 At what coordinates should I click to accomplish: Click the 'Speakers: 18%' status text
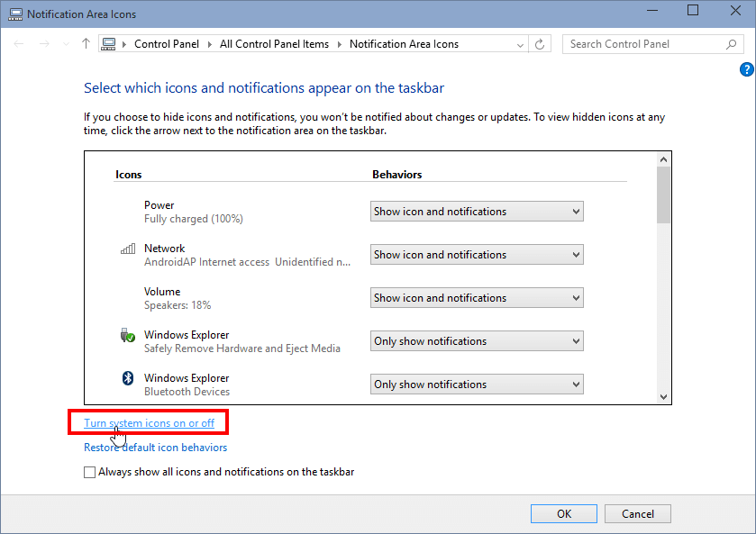(178, 305)
